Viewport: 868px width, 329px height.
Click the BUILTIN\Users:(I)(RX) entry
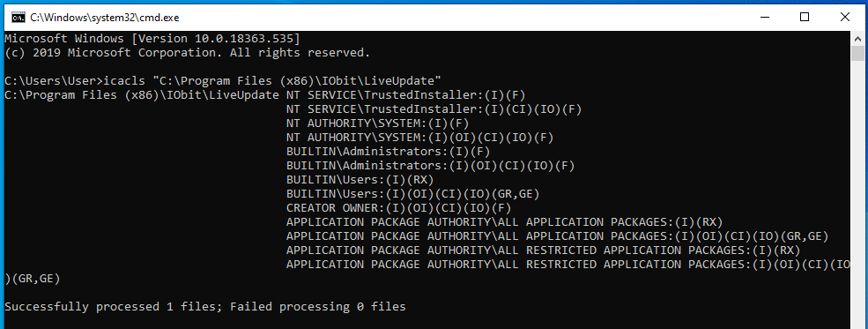click(x=360, y=179)
